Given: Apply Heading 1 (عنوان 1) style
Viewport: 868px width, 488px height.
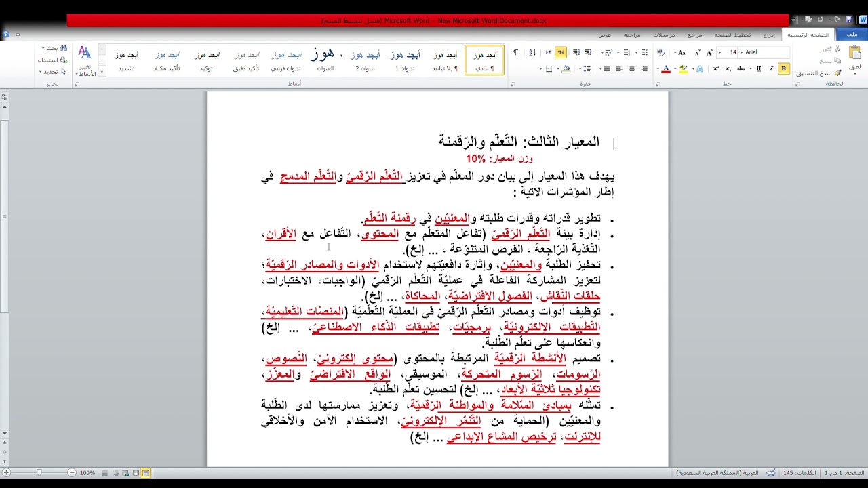Looking at the screenshot, I should tap(405, 60).
